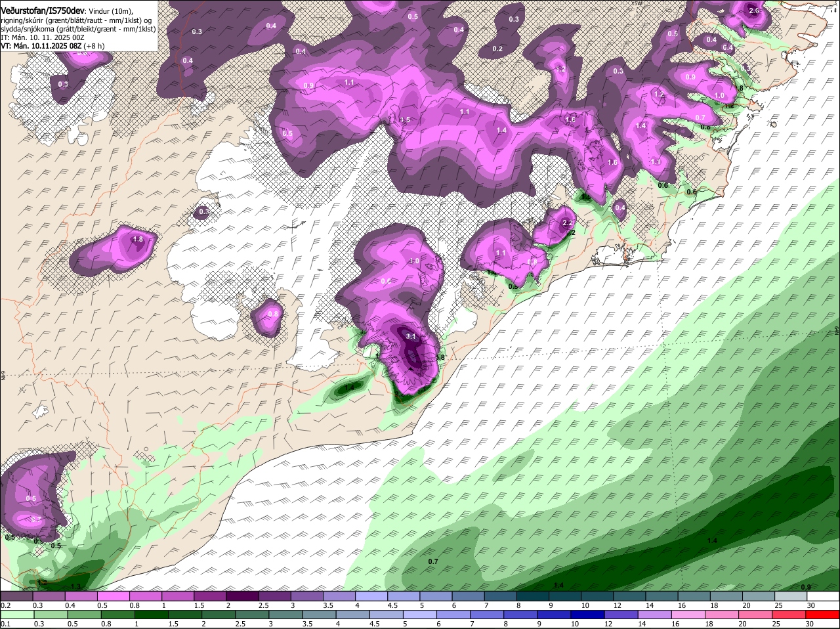
Task: Select bright pink 0.5–0.8 snow legend swatch
Action: point(113,596)
